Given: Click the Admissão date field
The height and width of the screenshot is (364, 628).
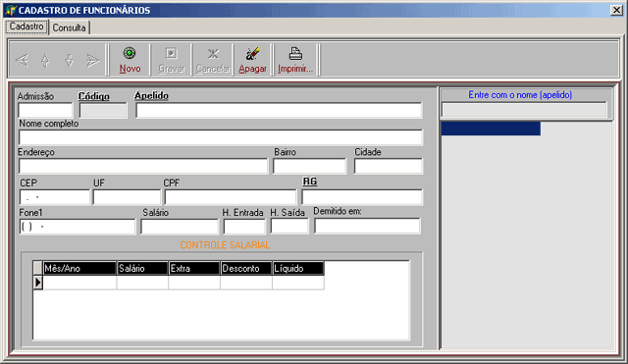Looking at the screenshot, I should [x=45, y=110].
